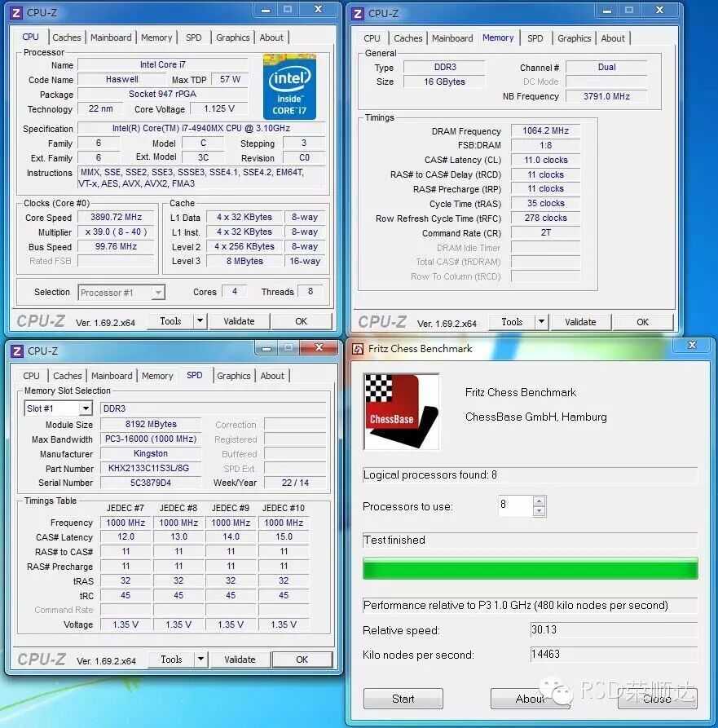
Task: Click Validate in the Memory window
Action: point(580,322)
